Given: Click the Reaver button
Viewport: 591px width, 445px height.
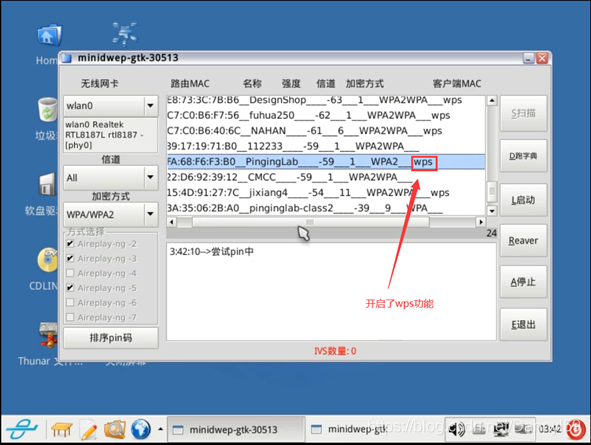Looking at the screenshot, I should click(523, 241).
